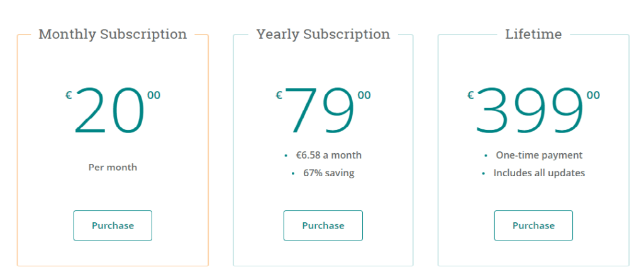Click the 'Per month' label
This screenshot has height=270, width=644.
pos(113,168)
